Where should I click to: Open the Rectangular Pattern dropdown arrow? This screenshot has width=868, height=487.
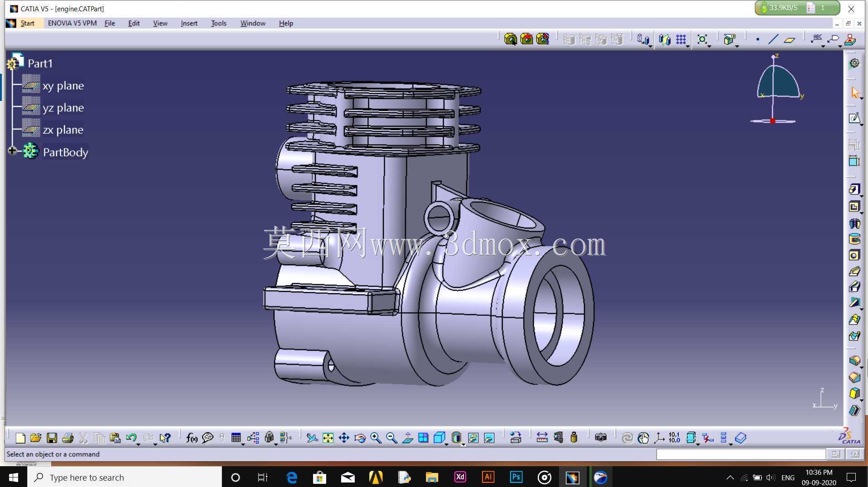coord(688,46)
